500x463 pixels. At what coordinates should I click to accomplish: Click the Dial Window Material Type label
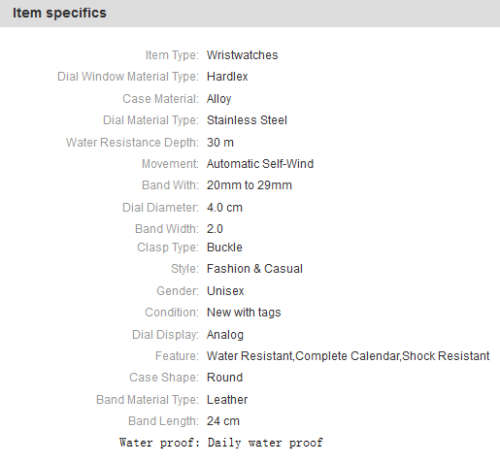128,77
